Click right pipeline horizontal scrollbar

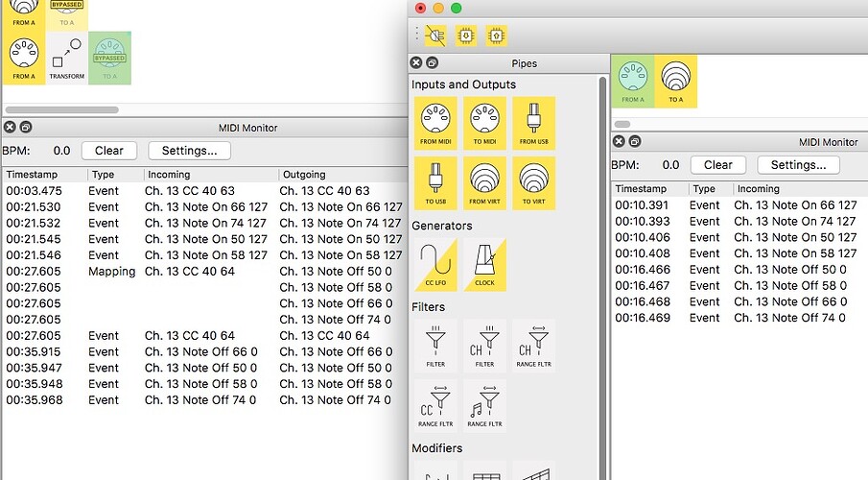(622, 124)
